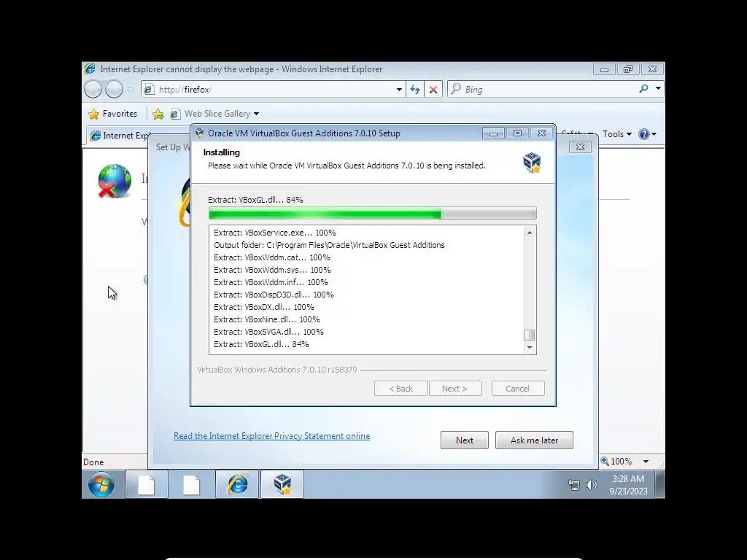Screen dimensions: 747x560
Task: Click the volume speaker tray icon
Action: coord(591,485)
